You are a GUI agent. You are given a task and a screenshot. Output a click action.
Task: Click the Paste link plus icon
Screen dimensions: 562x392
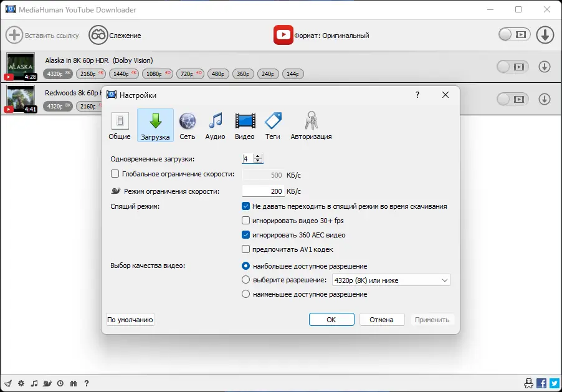point(14,35)
